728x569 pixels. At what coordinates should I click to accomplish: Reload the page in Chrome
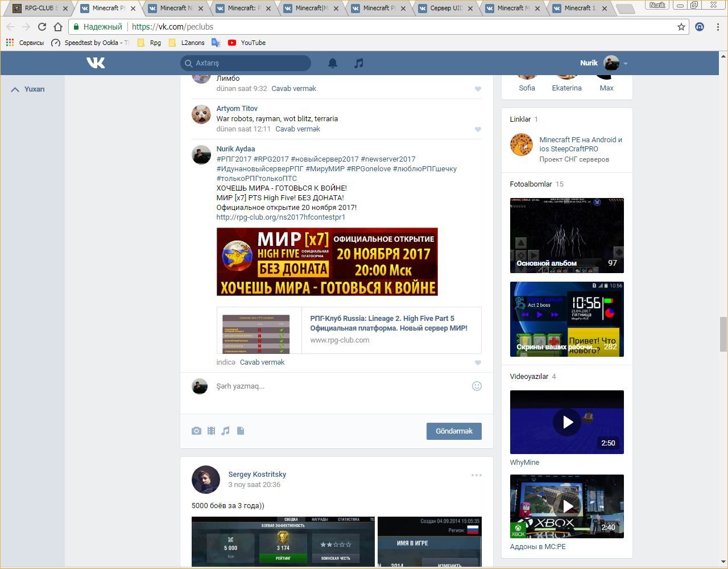click(x=42, y=27)
